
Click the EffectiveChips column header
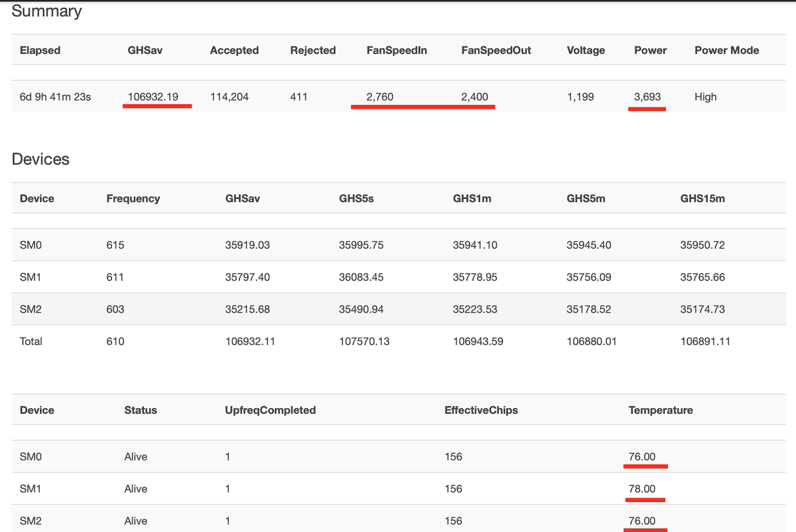coord(482,411)
